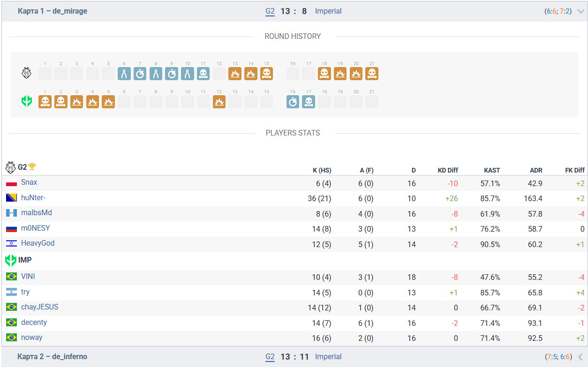Click G2 logo in round history
This screenshot has width=588, height=369.
(27, 73)
